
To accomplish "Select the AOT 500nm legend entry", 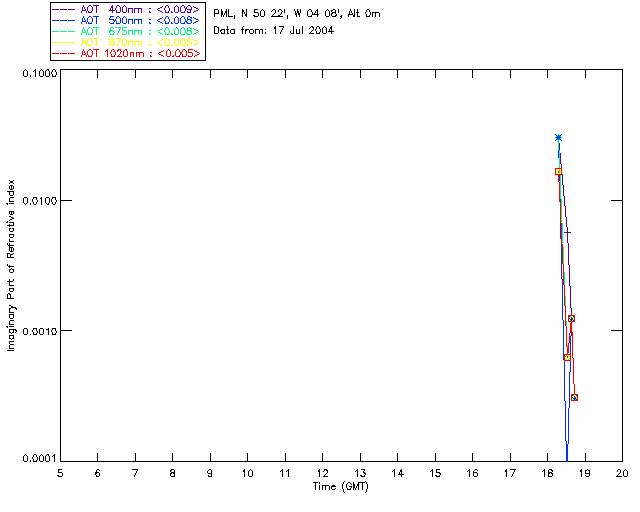I will click(127, 20).
